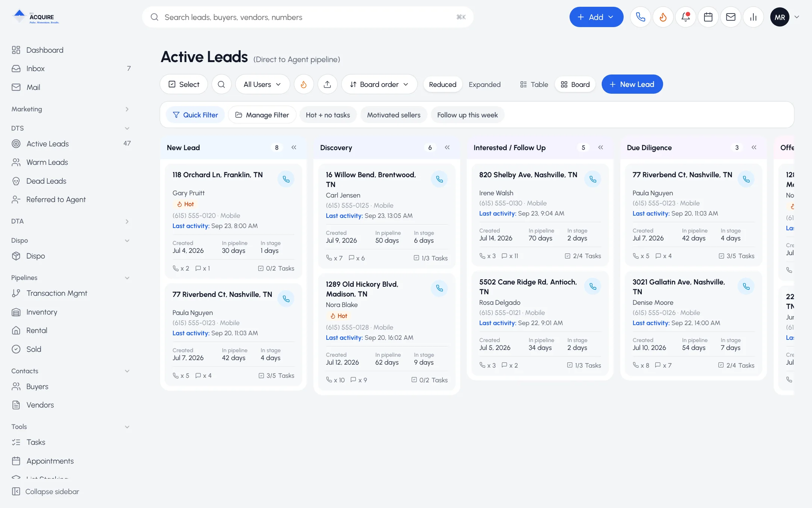
Task: Collapse the Discovery column
Action: click(x=447, y=148)
